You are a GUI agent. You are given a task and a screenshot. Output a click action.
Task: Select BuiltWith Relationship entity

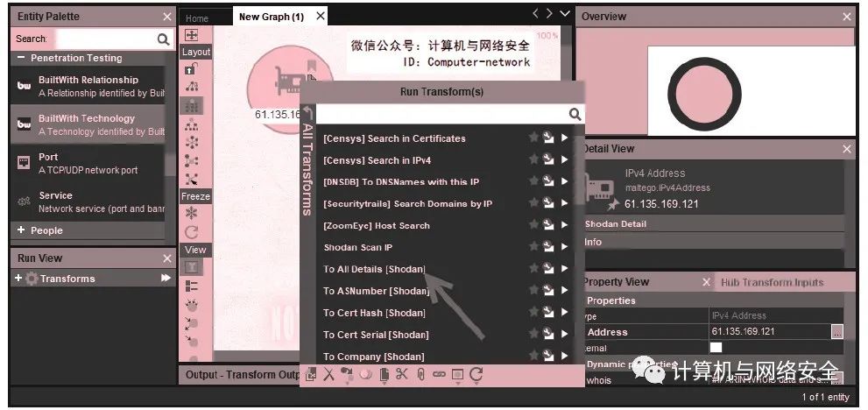click(x=88, y=86)
